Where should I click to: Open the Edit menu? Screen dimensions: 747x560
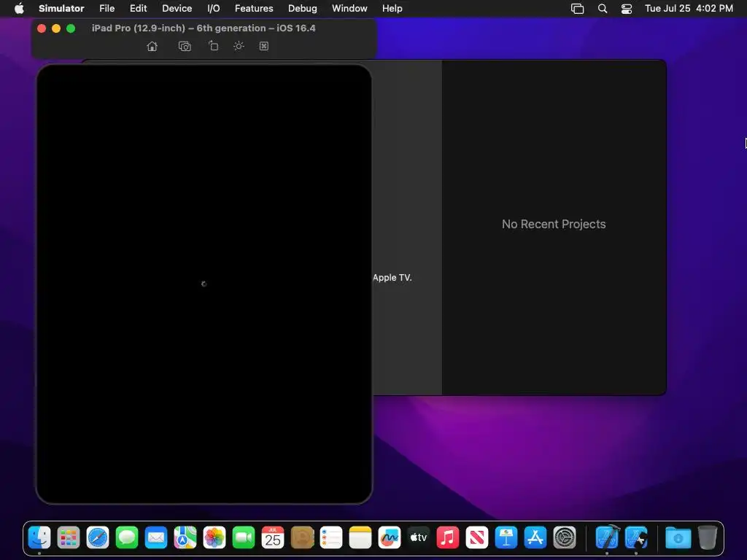(x=138, y=8)
